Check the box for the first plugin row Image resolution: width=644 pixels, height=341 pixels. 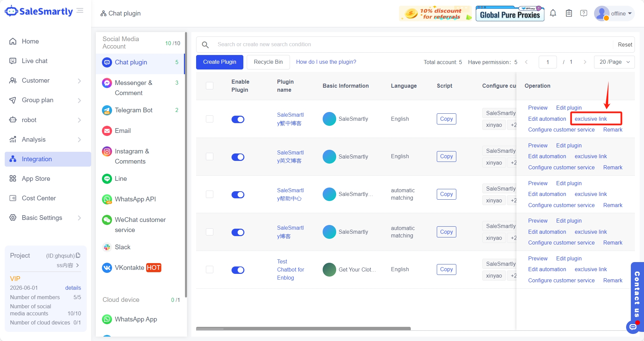(x=210, y=119)
